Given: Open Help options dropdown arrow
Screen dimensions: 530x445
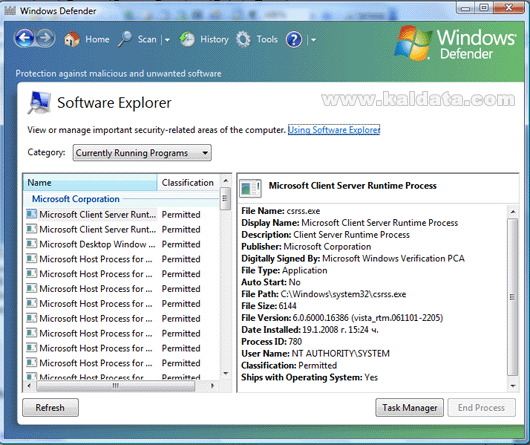Looking at the screenshot, I should click(313, 40).
